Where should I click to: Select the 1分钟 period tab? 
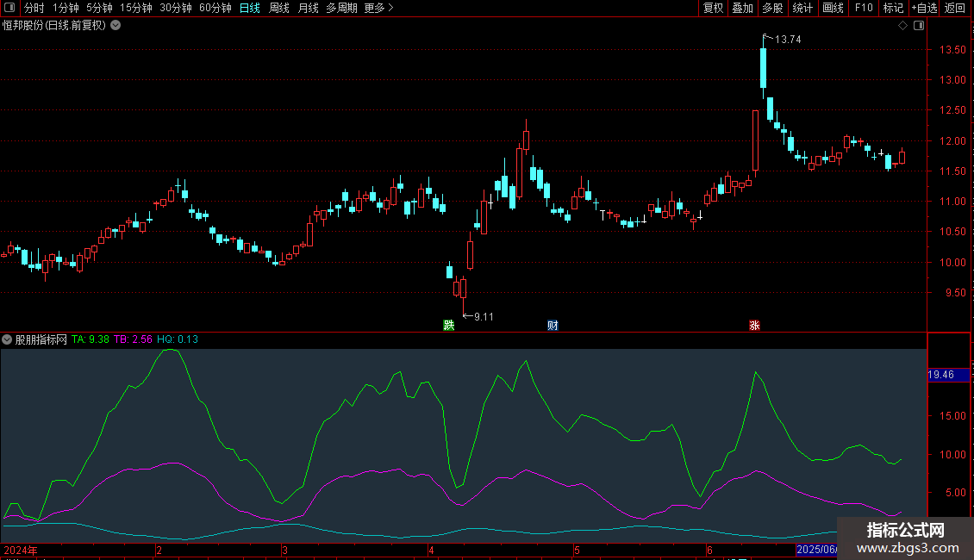click(x=66, y=8)
